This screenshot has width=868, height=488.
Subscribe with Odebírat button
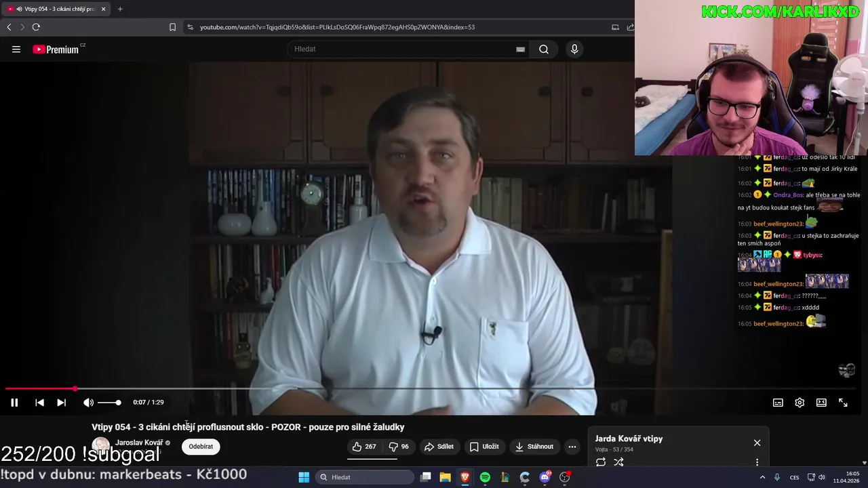pyautogui.click(x=201, y=447)
